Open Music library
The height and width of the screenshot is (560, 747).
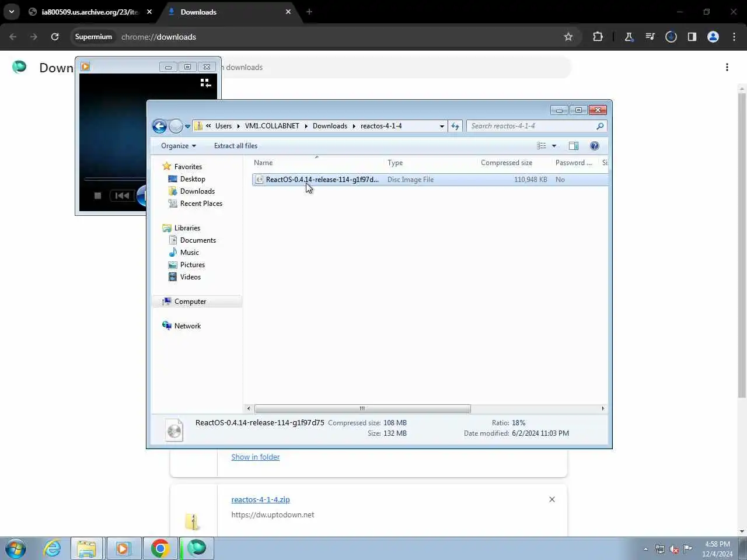point(190,253)
